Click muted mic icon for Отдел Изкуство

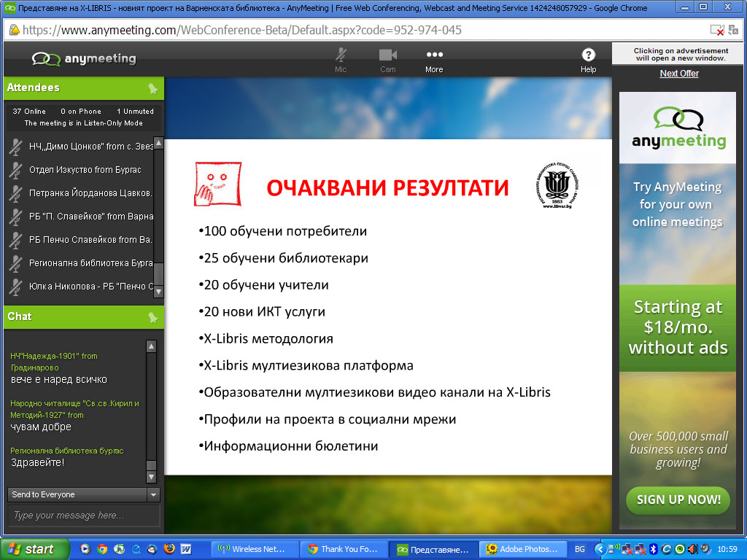click(16, 170)
